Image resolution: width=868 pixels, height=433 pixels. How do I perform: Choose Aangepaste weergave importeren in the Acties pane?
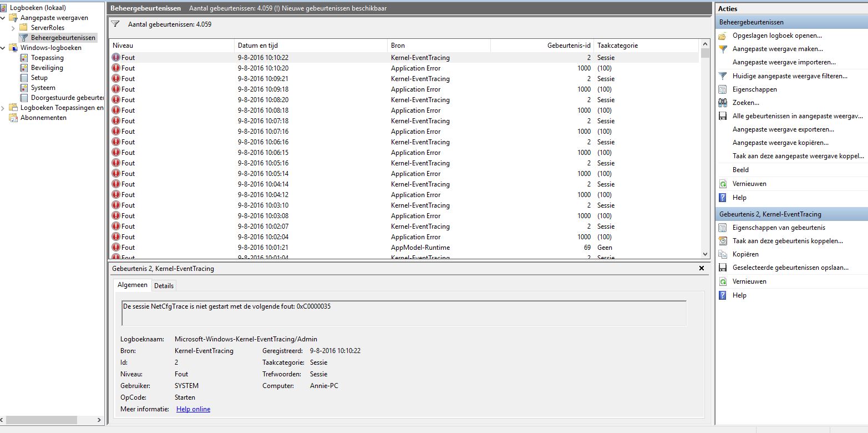click(784, 62)
